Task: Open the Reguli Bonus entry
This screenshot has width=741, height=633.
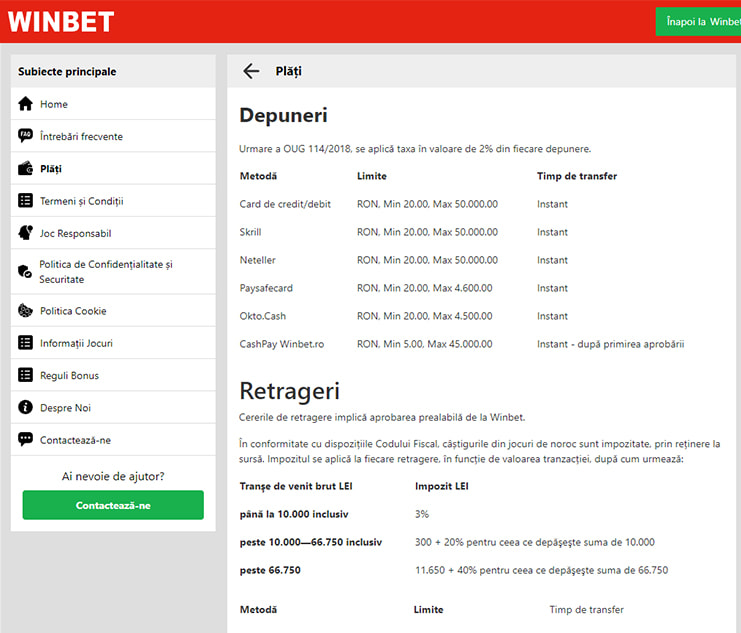Action: pyautogui.click(x=113, y=375)
